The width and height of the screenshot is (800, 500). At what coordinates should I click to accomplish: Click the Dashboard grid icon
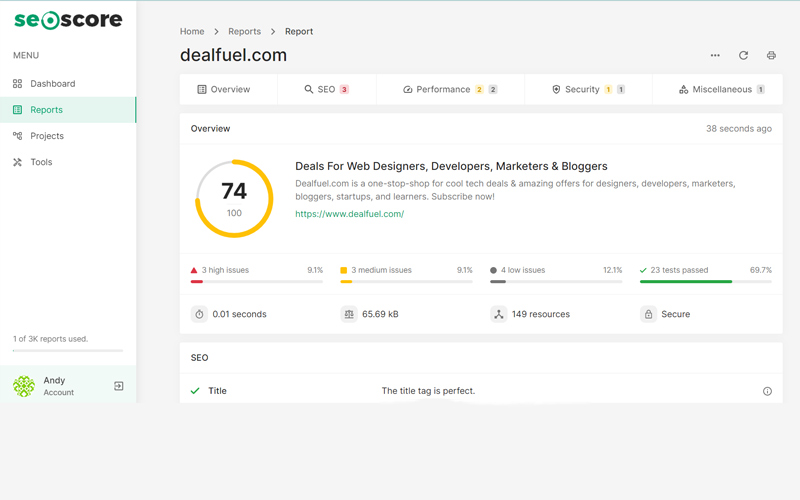click(x=17, y=84)
